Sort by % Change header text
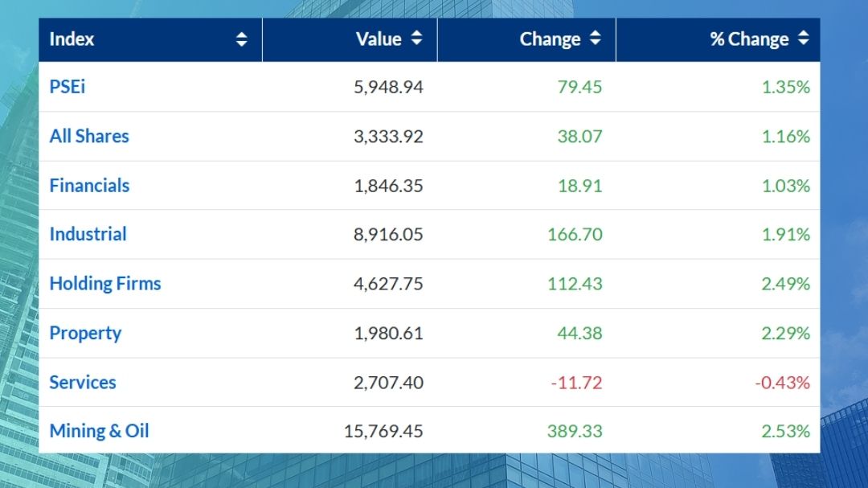868x488 pixels. pyautogui.click(x=749, y=39)
